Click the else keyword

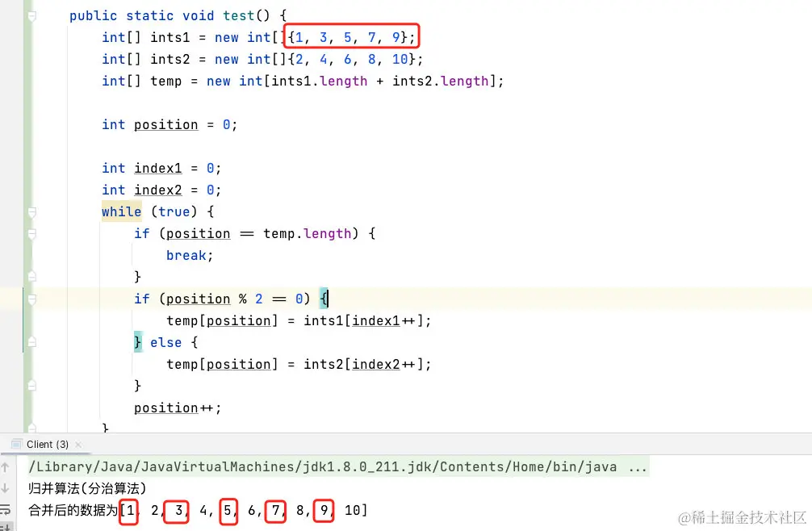coord(165,342)
